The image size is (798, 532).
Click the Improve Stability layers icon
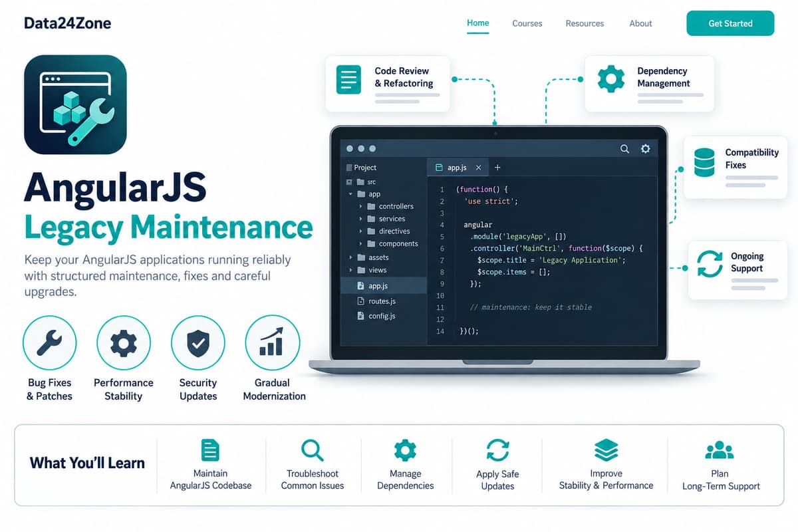point(606,450)
